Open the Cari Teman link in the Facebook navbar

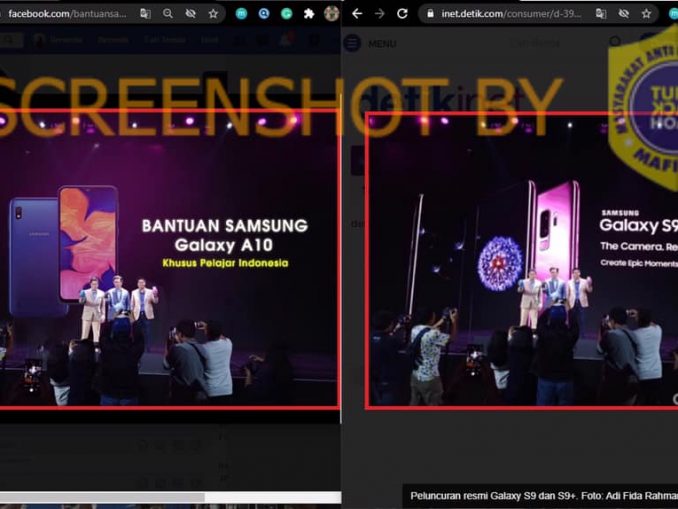165,40
